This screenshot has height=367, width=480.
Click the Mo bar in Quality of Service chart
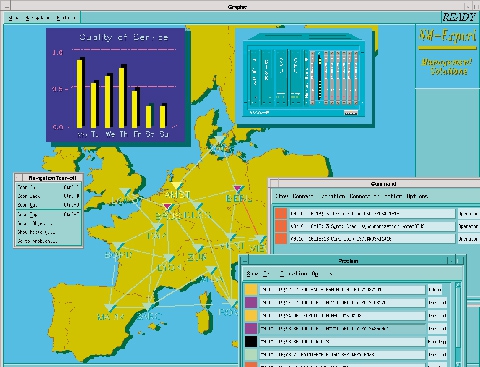[80, 93]
